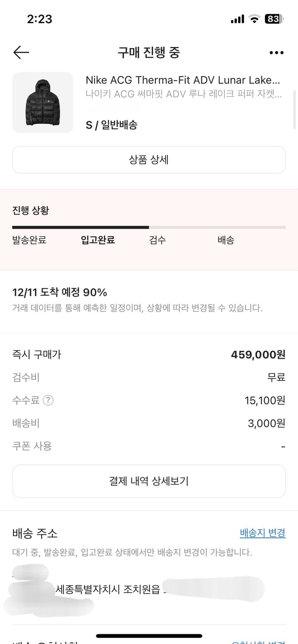This screenshot has width=298, height=644.
Task: Tap the 12/11 도착 예정 90% text
Action: pos(60,292)
